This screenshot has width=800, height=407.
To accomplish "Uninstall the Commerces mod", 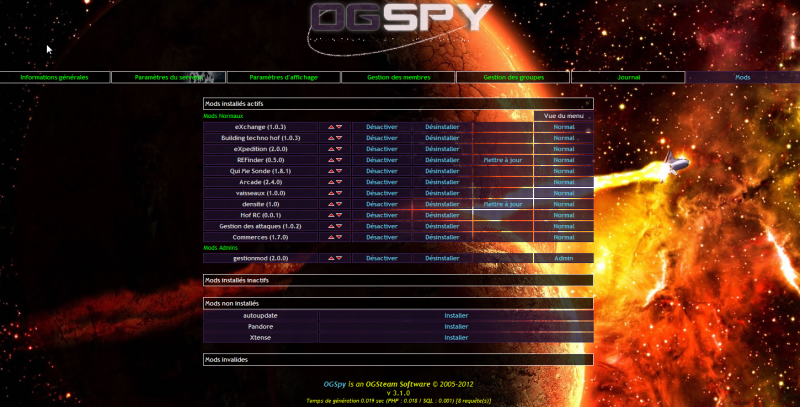I will coord(442,238).
